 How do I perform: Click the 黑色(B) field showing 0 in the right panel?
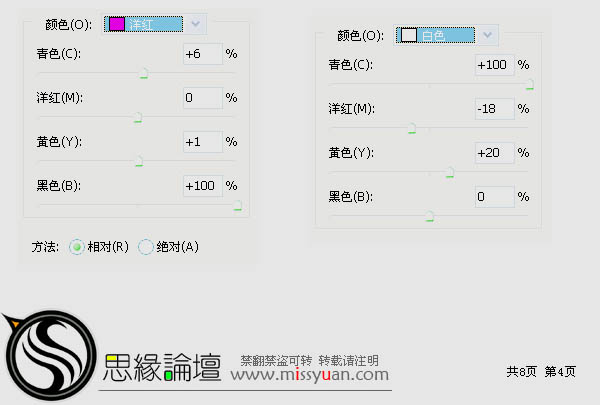pyautogui.click(x=495, y=197)
